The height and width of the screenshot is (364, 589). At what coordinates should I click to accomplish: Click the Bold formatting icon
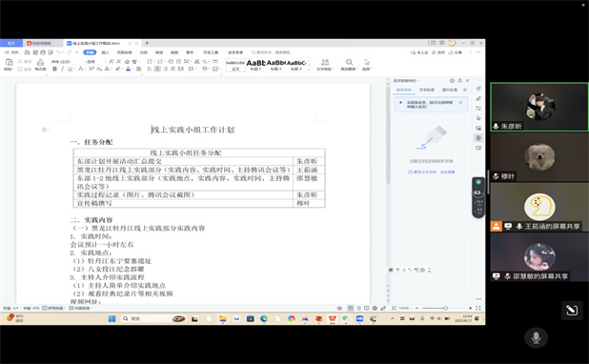click(x=55, y=69)
